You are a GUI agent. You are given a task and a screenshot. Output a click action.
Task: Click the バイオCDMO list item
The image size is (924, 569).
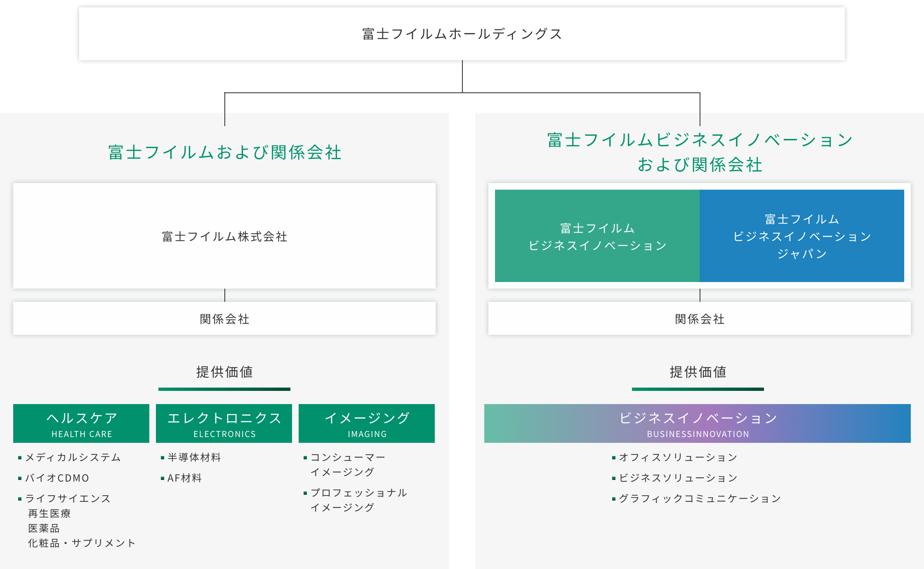pos(57,478)
